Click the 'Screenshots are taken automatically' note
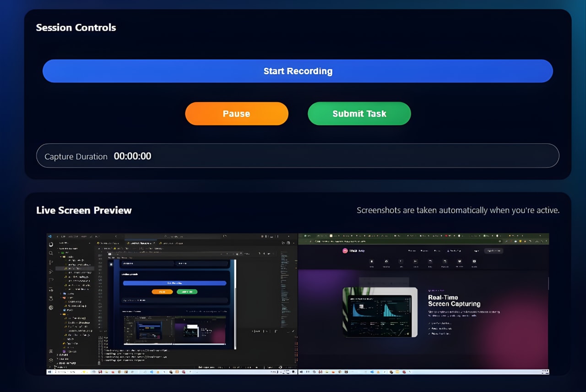Viewport: 586px width, 392px height. (x=458, y=210)
